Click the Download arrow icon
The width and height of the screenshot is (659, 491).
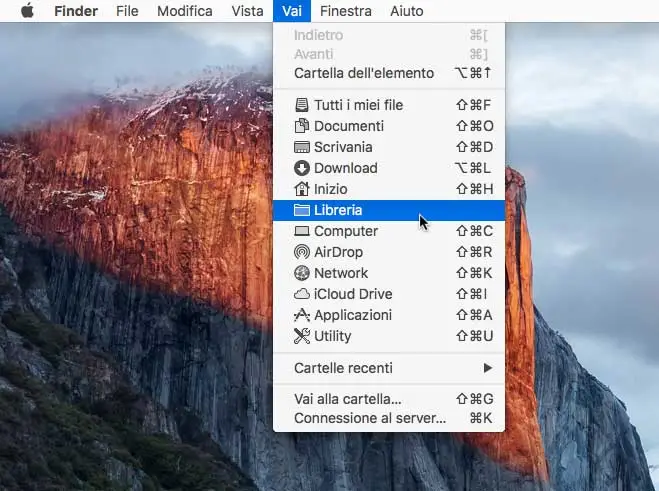(x=301, y=168)
